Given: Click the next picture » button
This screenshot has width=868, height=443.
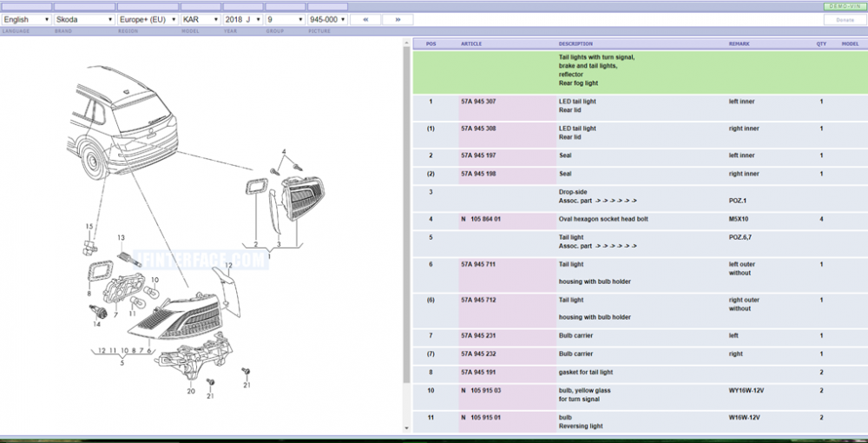Looking at the screenshot, I should coord(398,19).
